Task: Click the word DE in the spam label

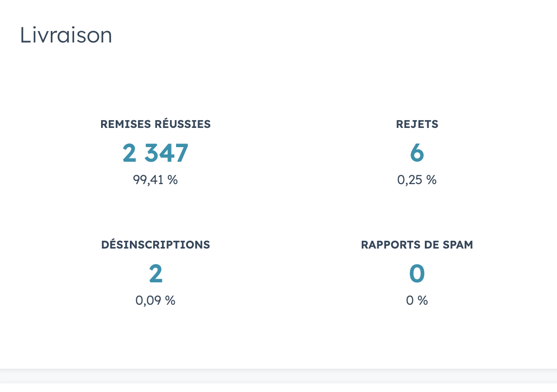Action: (x=428, y=245)
